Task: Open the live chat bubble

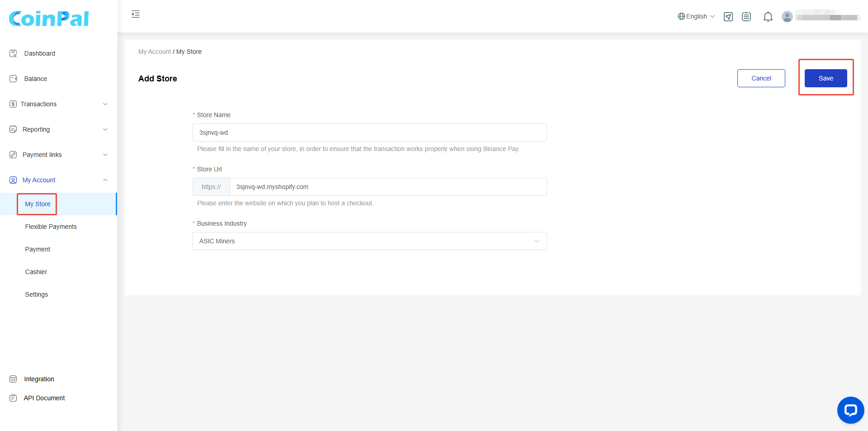Action: click(x=850, y=410)
